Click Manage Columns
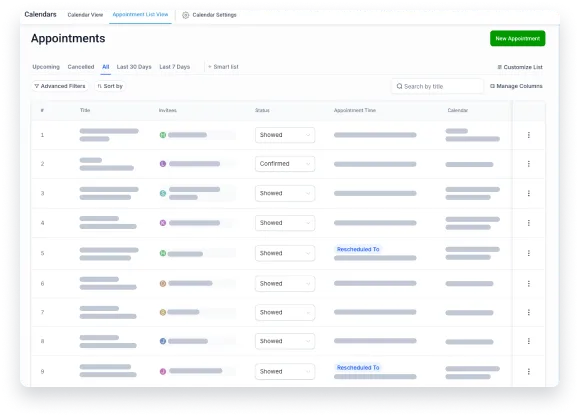The image size is (580, 417). 516,86
